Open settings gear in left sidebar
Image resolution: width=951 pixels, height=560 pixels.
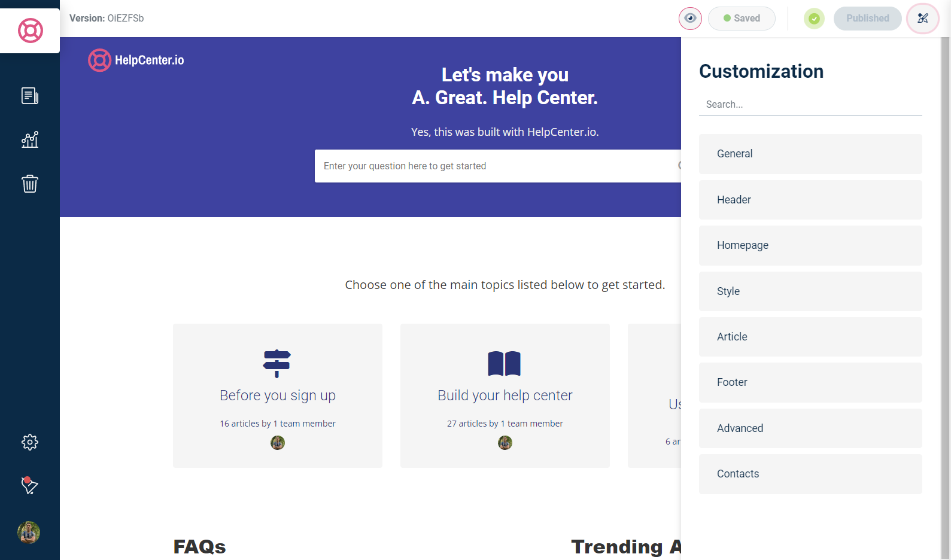(30, 442)
